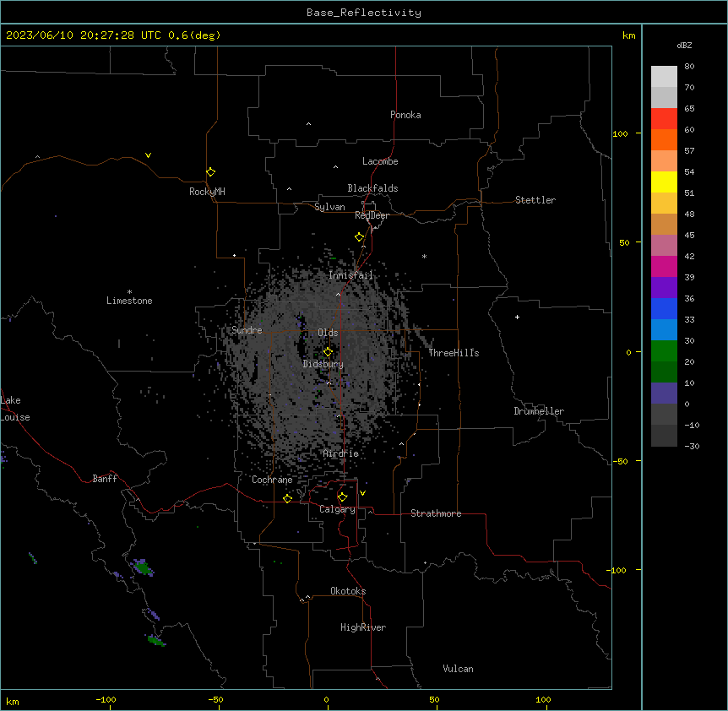Viewport: 728px width, 711px height.
Task: Select the Stettler label
Action: 535,200
